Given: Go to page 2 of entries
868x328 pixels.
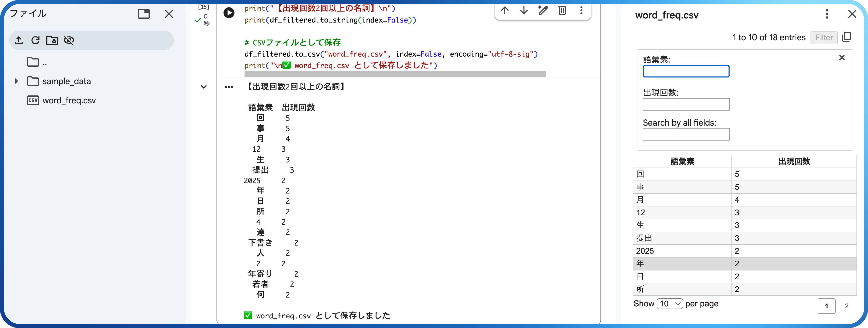Looking at the screenshot, I should coord(846,306).
